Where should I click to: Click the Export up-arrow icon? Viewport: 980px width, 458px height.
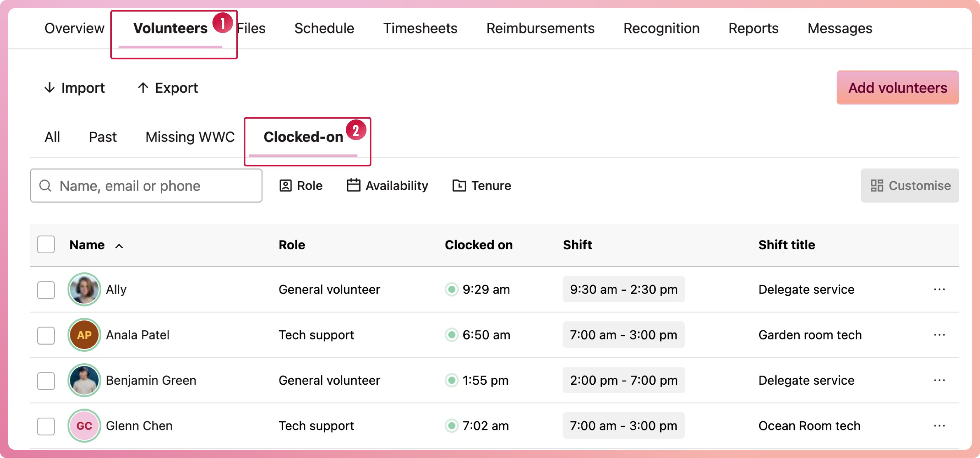(x=143, y=88)
